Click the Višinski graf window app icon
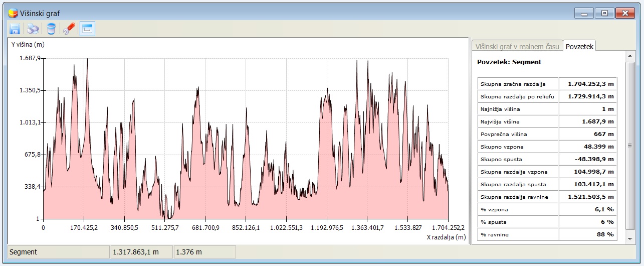 point(13,13)
